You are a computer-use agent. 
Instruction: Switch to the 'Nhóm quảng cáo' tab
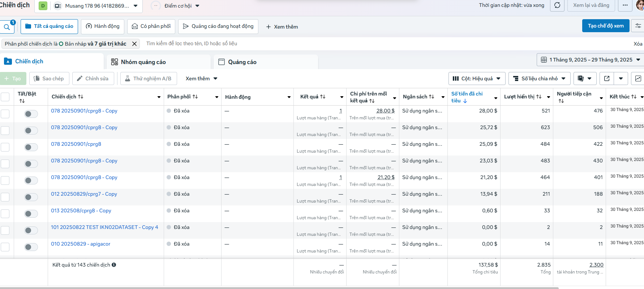click(143, 62)
